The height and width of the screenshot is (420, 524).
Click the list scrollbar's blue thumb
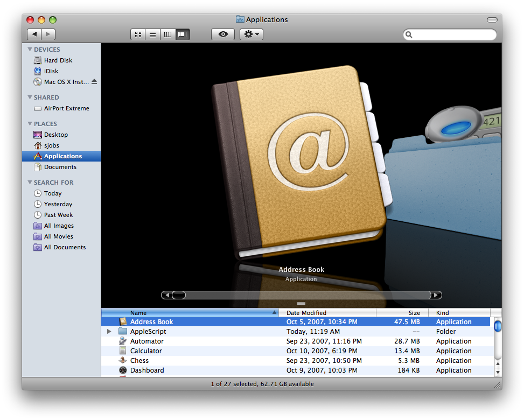pos(498,326)
